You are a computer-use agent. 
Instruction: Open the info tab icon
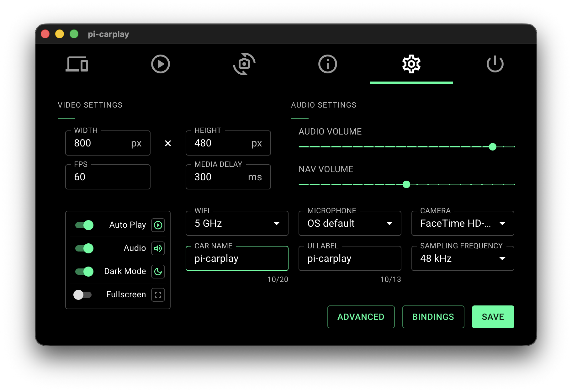tap(327, 64)
